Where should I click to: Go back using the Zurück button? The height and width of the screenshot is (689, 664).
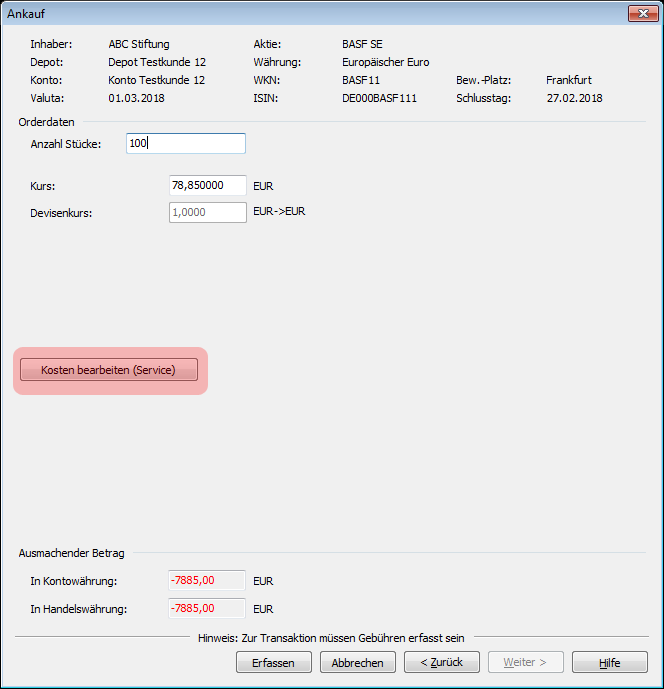tap(441, 662)
